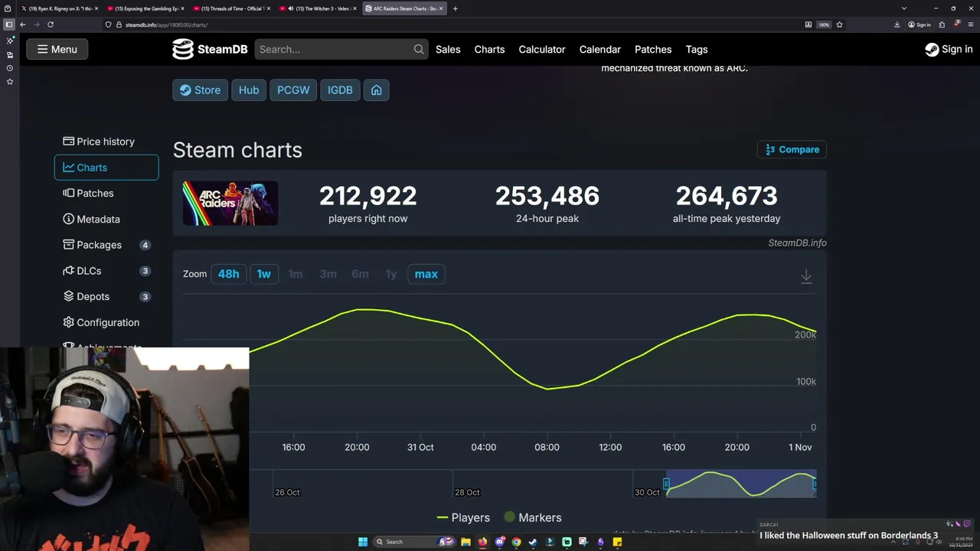Screen dimensions: 980x551
Task: Bookmark this page with the star
Action: point(839,24)
